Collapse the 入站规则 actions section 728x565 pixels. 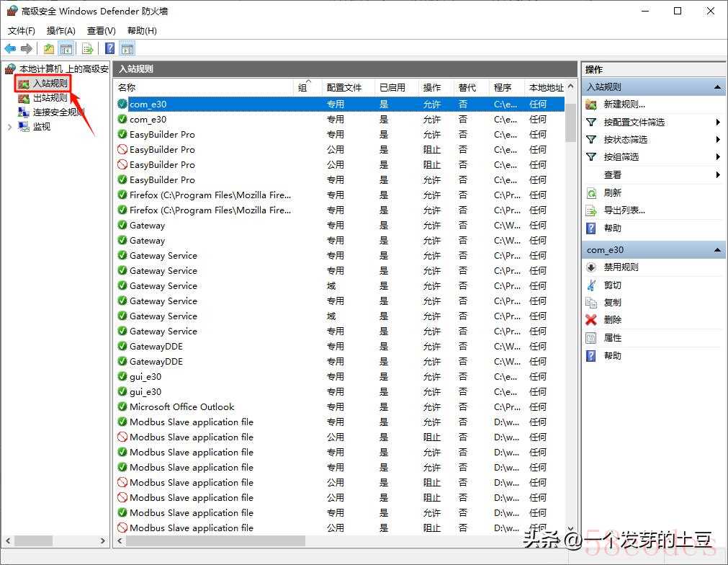pos(717,87)
